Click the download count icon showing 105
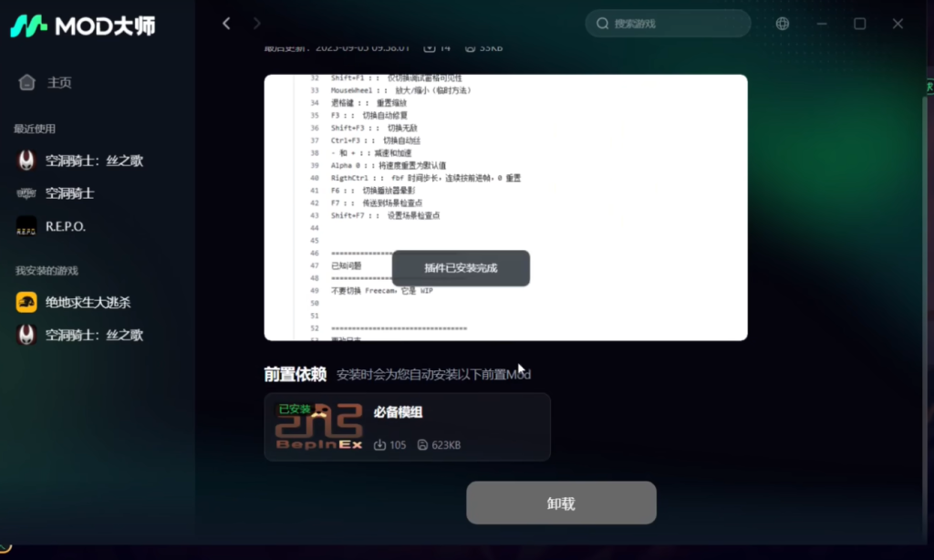The height and width of the screenshot is (560, 934). coord(379,445)
